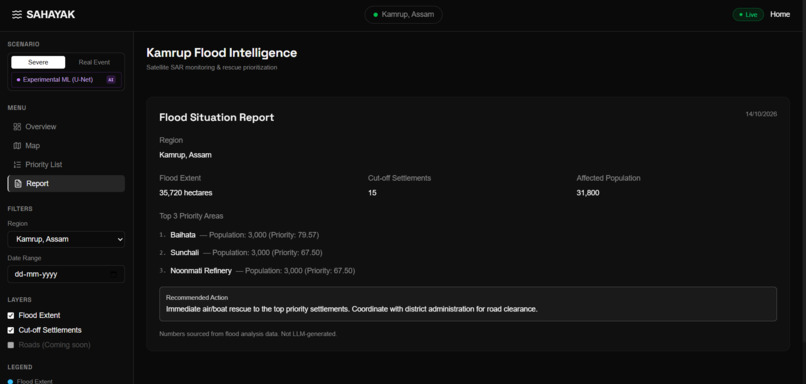
Task: Open the Priority List menu item
Action: [x=66, y=164]
